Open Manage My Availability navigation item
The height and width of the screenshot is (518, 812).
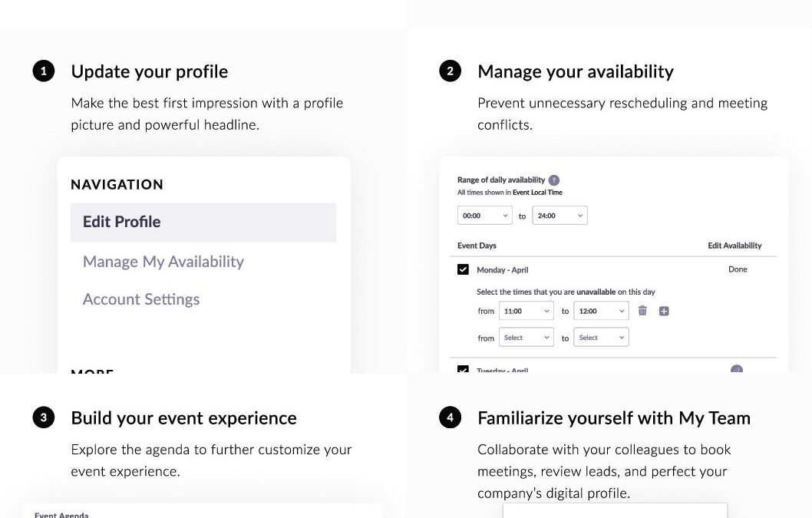pos(163,262)
